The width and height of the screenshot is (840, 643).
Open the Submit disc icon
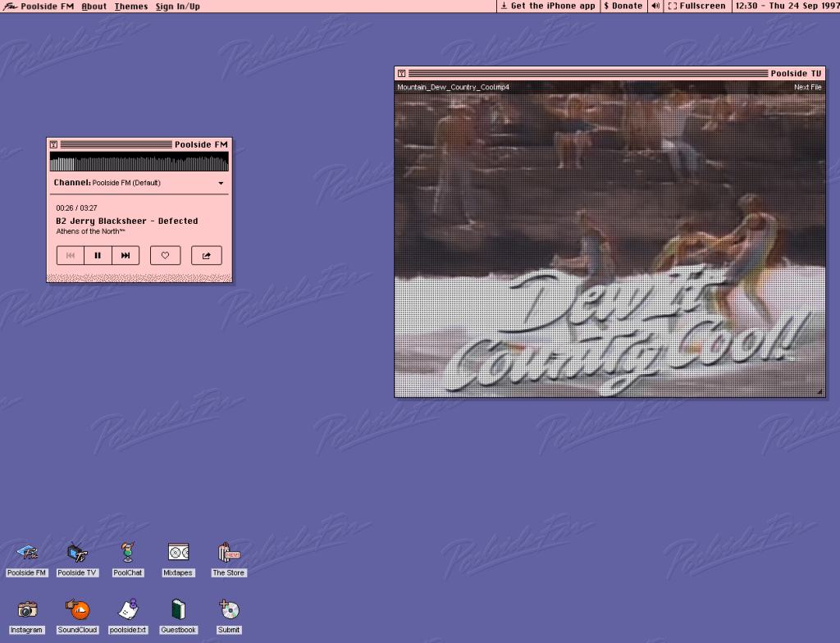click(x=229, y=610)
